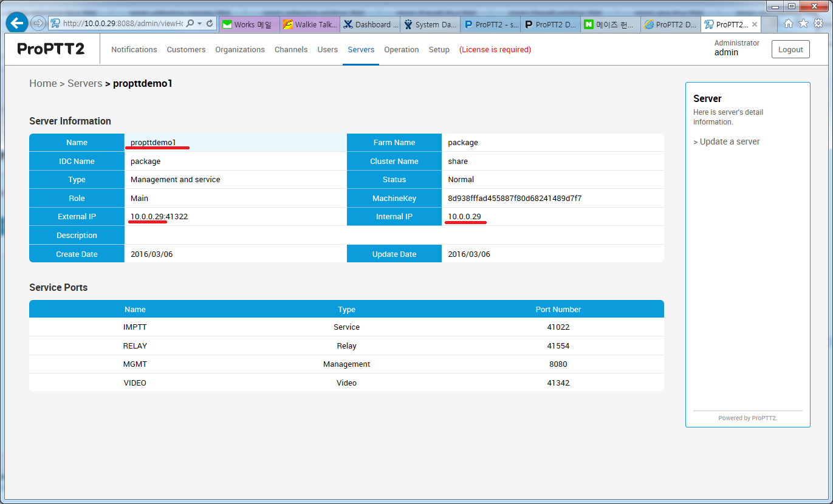
Task: Close the active ProPTT2 browser tab
Action: (755, 24)
